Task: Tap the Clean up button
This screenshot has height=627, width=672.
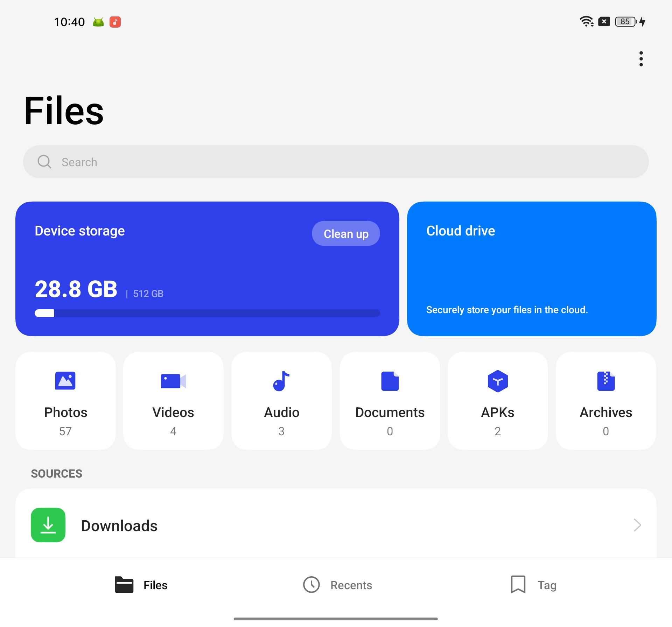Action: (346, 233)
